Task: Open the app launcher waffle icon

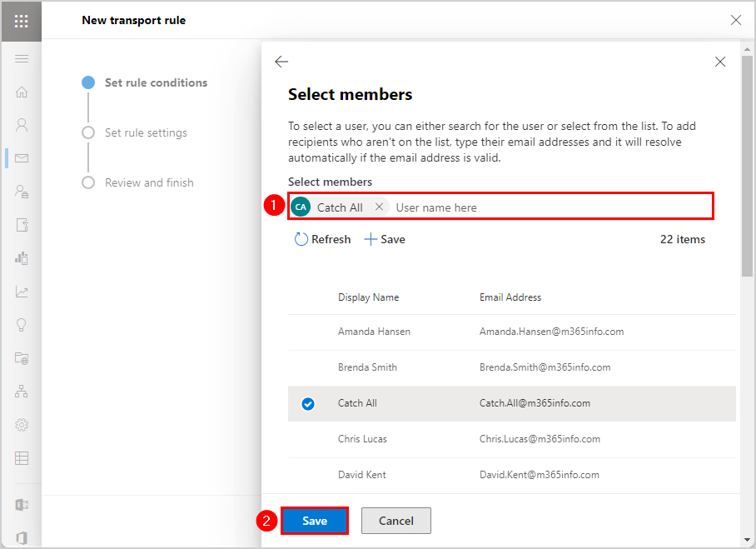Action: pos(21,21)
